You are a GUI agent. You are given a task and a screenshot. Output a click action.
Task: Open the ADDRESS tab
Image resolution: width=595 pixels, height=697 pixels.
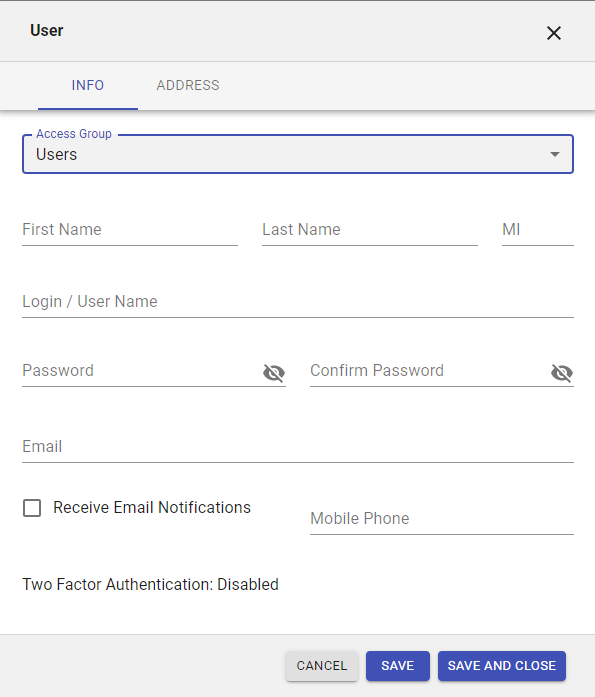click(x=188, y=85)
